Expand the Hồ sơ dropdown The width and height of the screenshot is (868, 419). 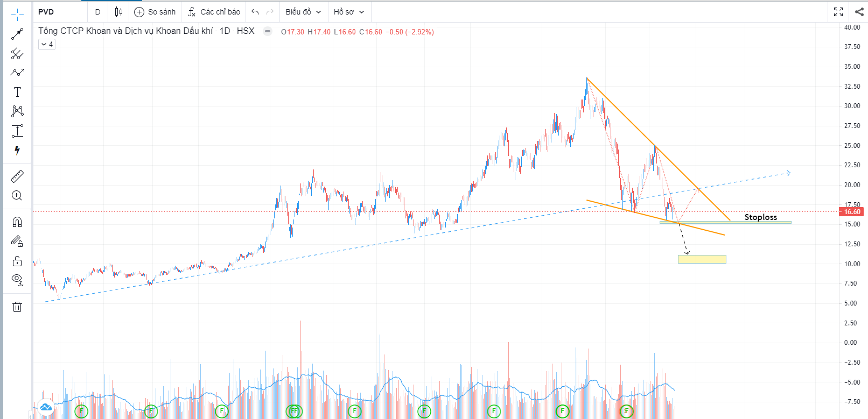point(349,12)
